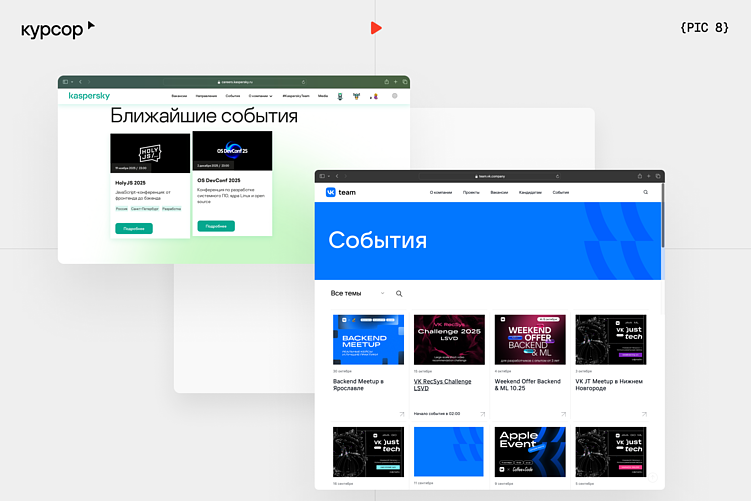Click the Разработка tag on HolyJS card
Screen dimensions: 751x501
pos(171,209)
